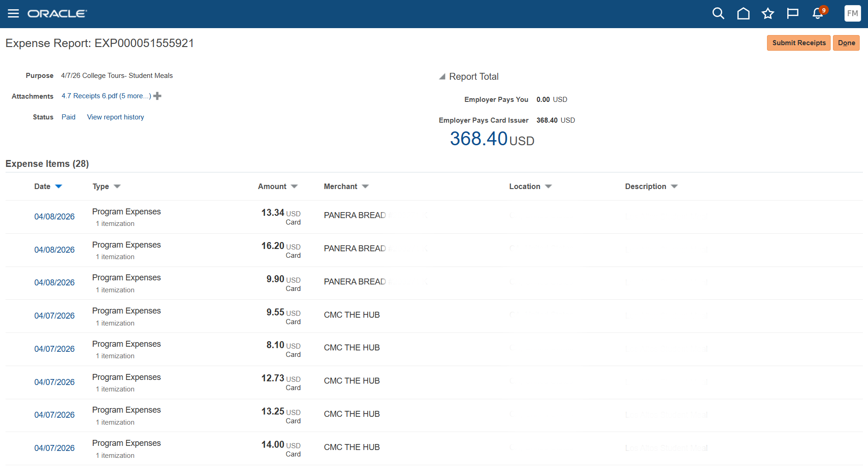Click the Expense Items (28) heading

point(47,164)
